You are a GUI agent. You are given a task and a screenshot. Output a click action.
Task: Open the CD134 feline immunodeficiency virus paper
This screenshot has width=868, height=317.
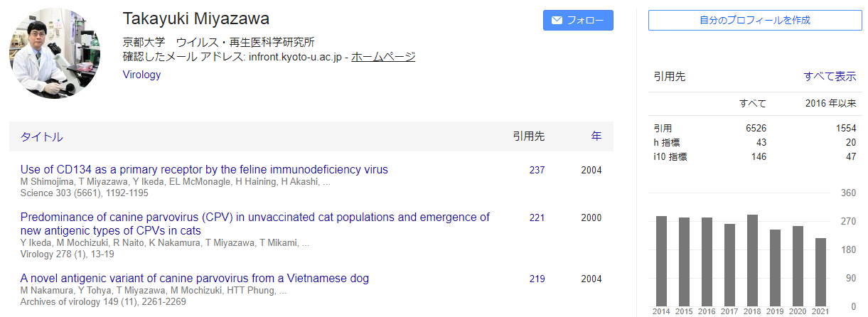point(204,170)
